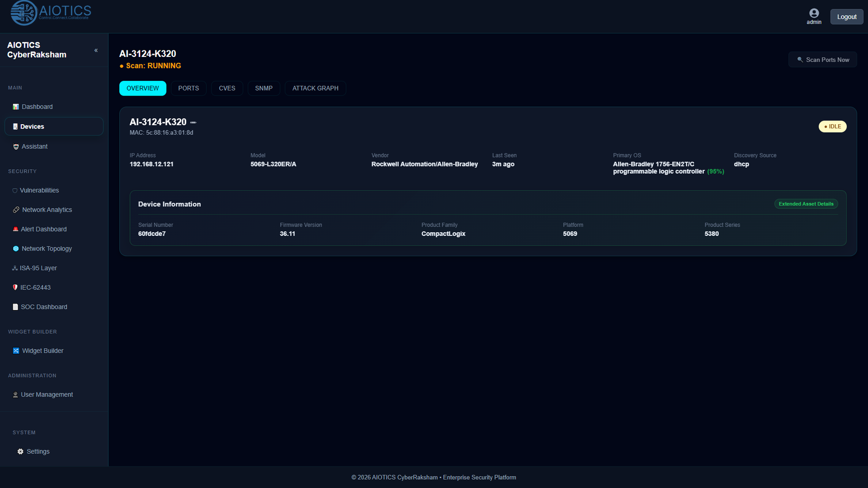Image resolution: width=868 pixels, height=488 pixels.
Task: Click the Platform value 5069
Action: pos(570,234)
